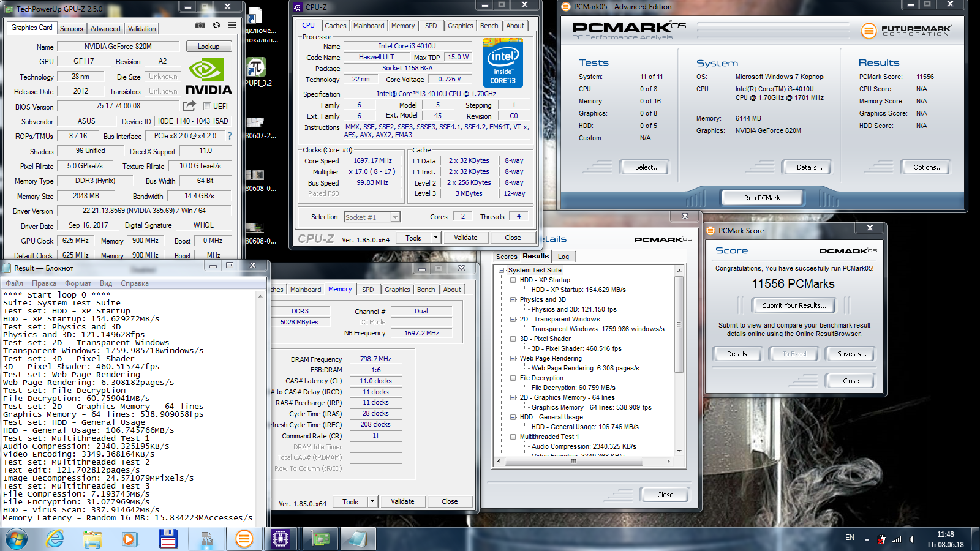The height and width of the screenshot is (551, 980).
Task: Click the Bus Interface question mark
Action: [x=230, y=136]
